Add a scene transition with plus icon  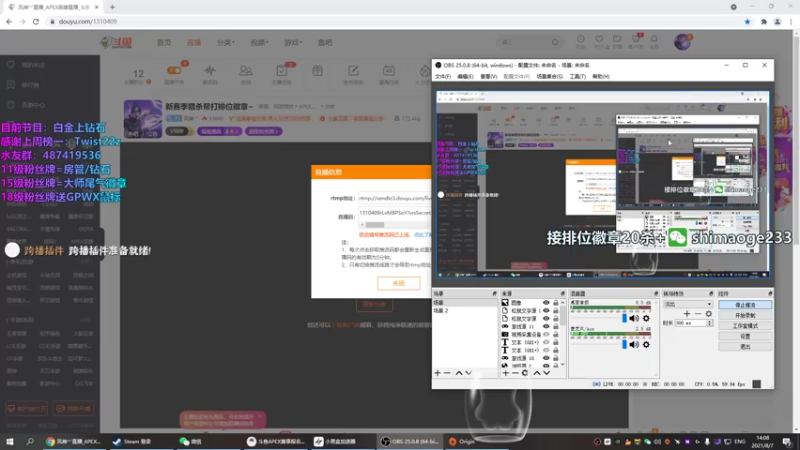point(687,314)
